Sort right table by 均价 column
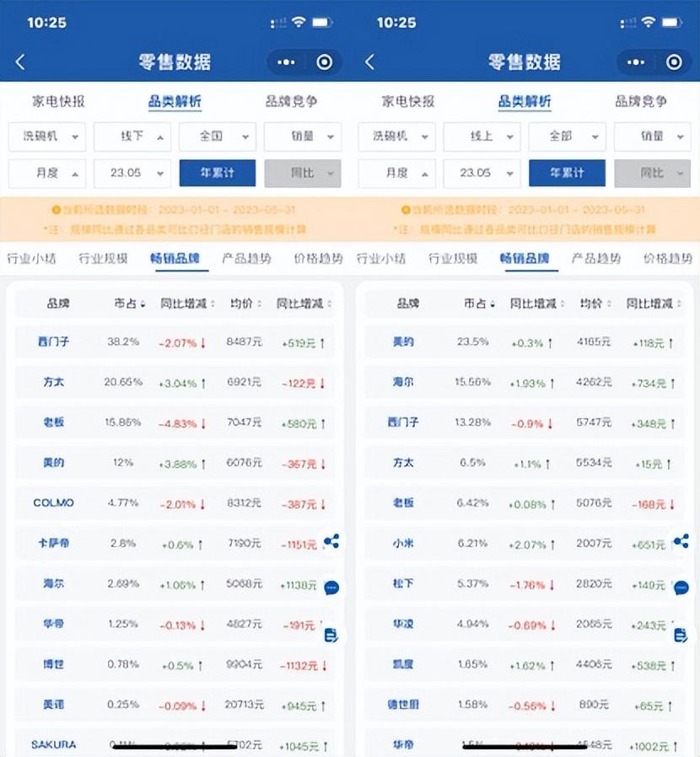Screen dimensions: 700x757 pyautogui.click(x=595, y=303)
